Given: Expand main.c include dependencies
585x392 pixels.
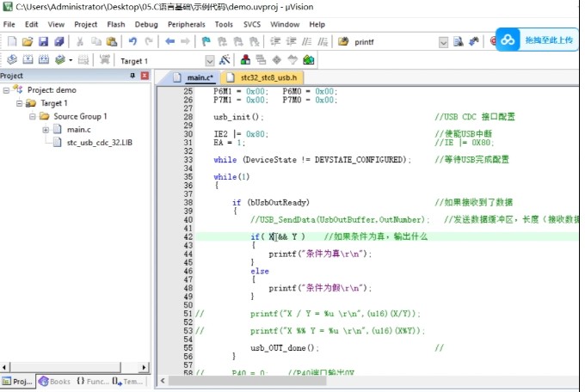Looking at the screenshot, I should (x=46, y=130).
